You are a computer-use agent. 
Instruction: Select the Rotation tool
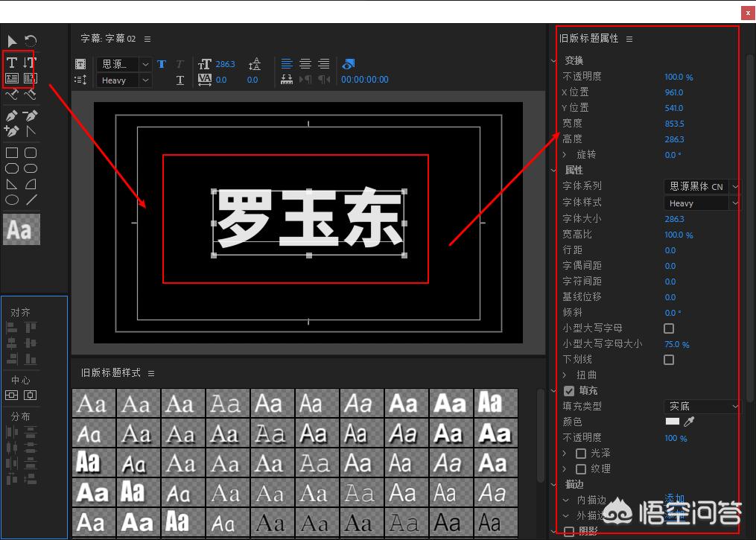28,41
